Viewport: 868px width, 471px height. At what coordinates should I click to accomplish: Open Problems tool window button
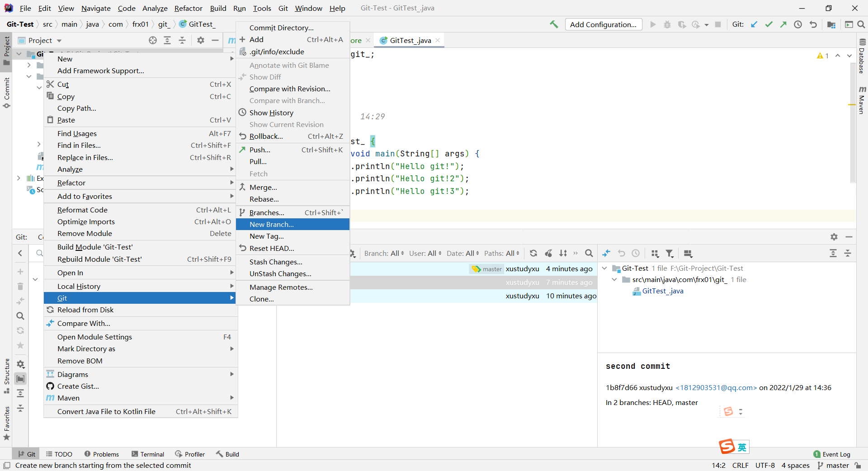(x=102, y=454)
